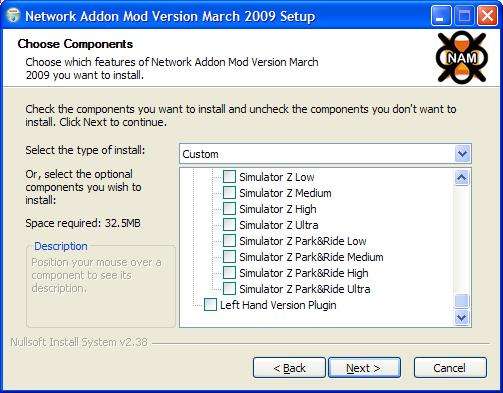Click the NAM logo icon
Screen dimensions: 503x393
(462, 57)
